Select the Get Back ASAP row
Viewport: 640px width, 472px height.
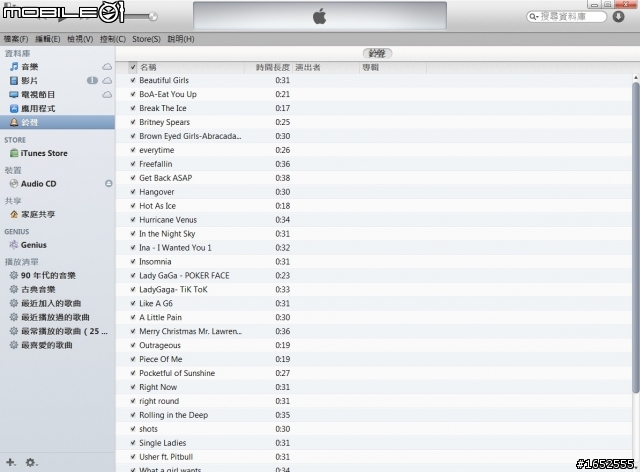click(374, 178)
